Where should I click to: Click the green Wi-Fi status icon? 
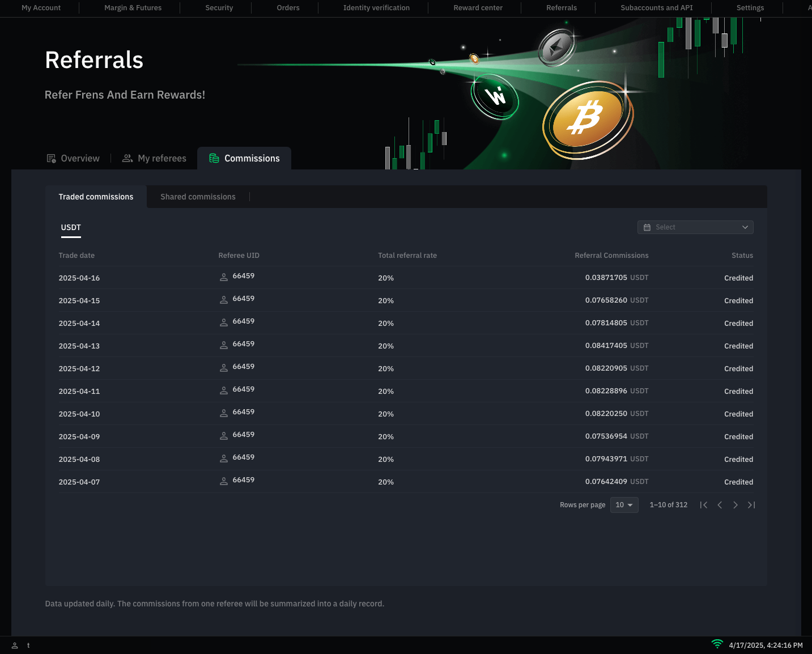(x=717, y=644)
